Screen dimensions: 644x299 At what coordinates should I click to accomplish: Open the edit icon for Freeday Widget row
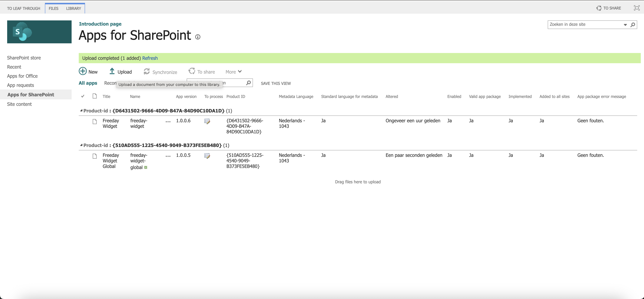(207, 121)
